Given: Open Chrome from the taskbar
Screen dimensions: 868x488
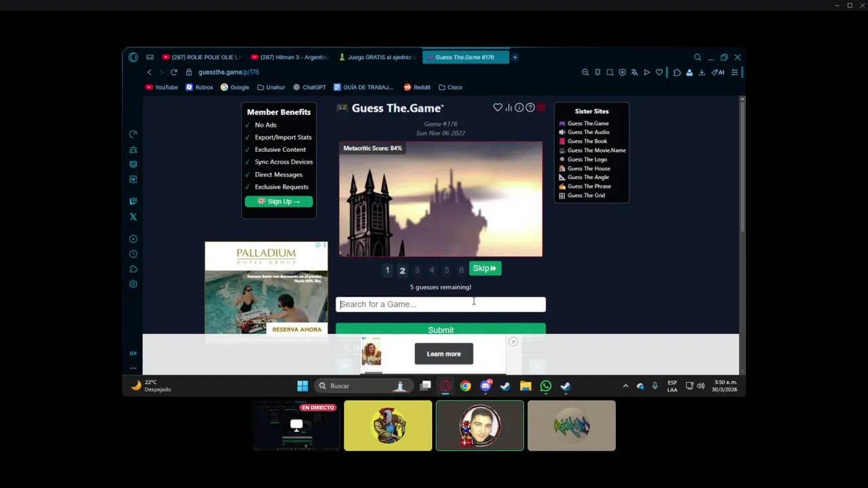Looking at the screenshot, I should 465,386.
